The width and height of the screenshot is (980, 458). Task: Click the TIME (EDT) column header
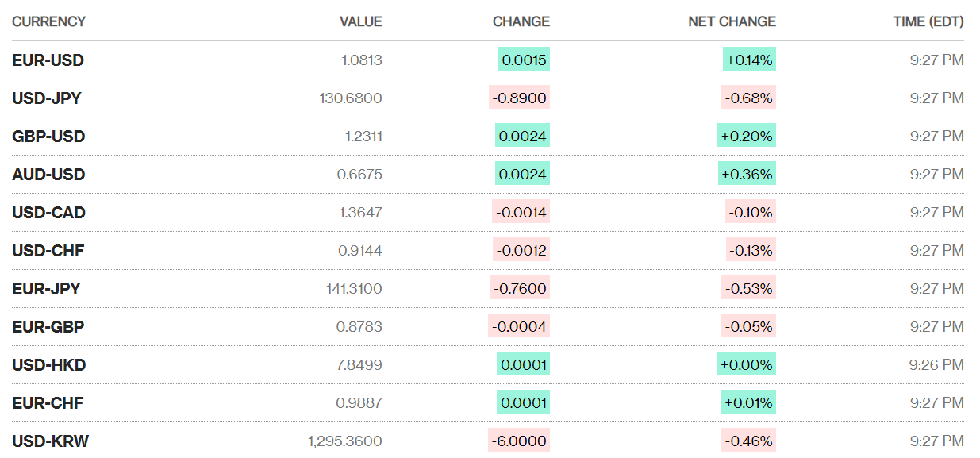pyautogui.click(x=928, y=21)
